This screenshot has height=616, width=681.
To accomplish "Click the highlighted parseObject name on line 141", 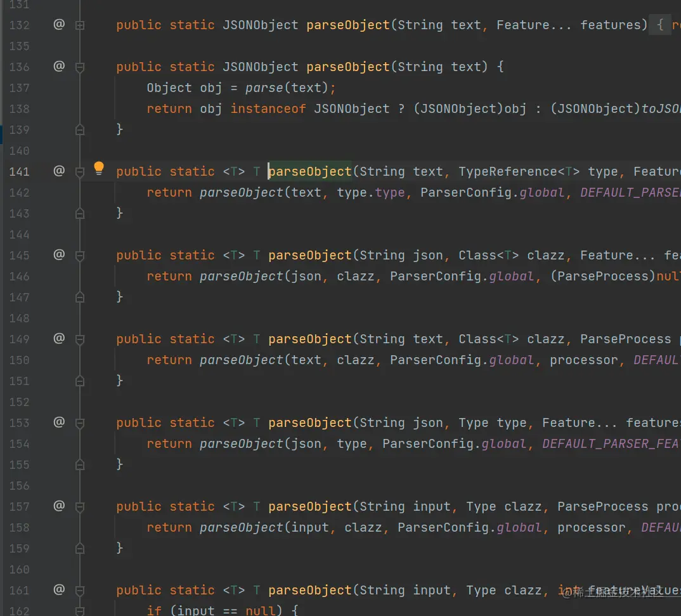I will point(310,171).
